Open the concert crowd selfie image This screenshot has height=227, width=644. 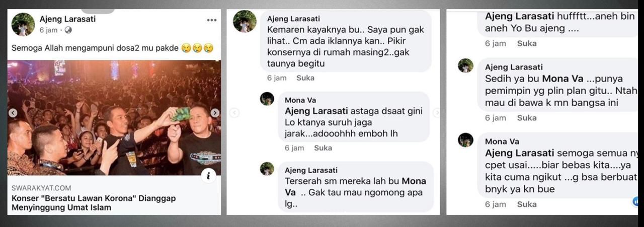(x=114, y=118)
